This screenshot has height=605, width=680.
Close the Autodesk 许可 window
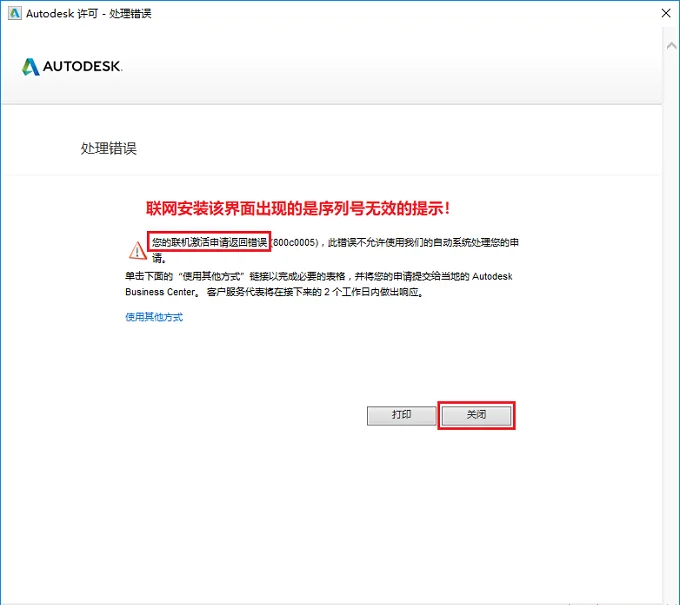tap(666, 13)
